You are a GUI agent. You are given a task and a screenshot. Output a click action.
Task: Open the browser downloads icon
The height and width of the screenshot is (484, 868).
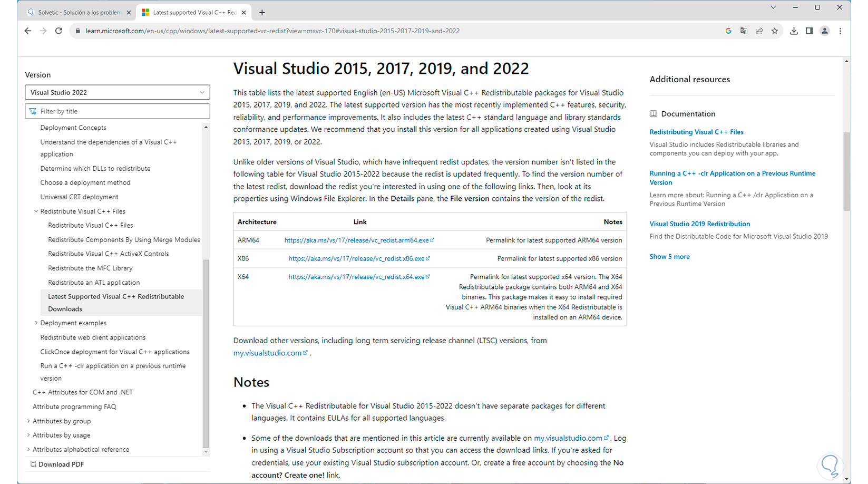tap(794, 31)
